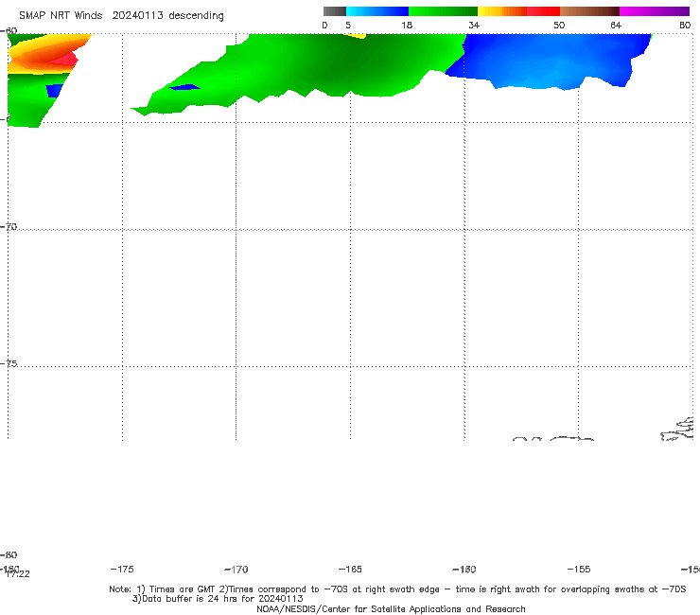The height and width of the screenshot is (615, 700).
Task: Click the color bar label '5'
Action: point(348,25)
